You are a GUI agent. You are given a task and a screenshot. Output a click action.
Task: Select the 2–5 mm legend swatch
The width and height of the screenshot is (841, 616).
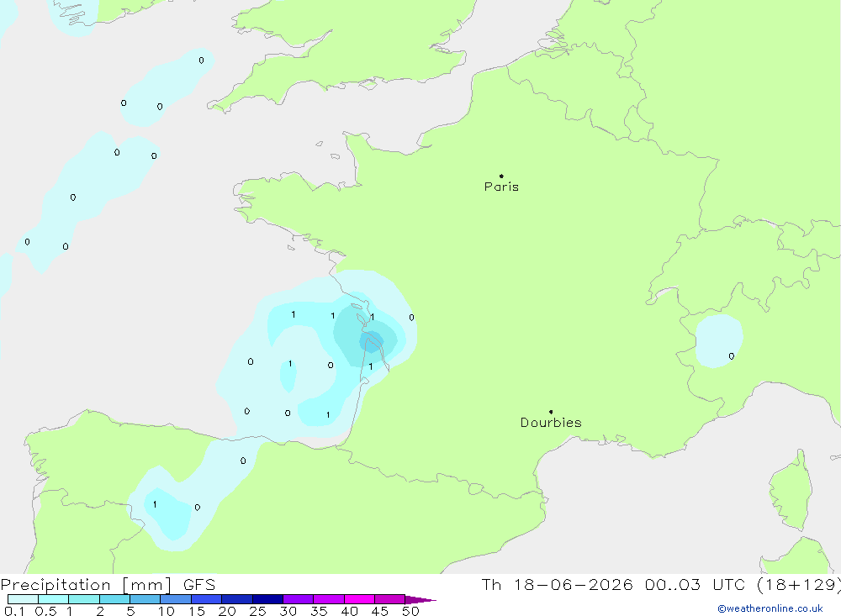[x=114, y=599]
